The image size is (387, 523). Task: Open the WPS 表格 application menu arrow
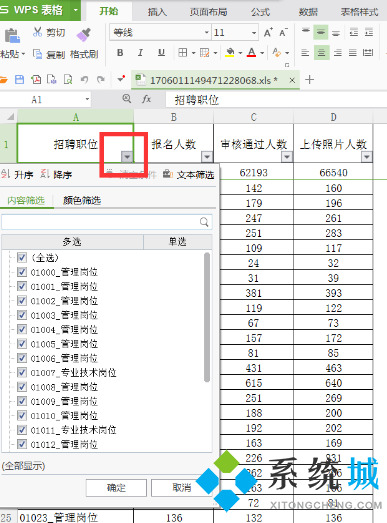76,10
